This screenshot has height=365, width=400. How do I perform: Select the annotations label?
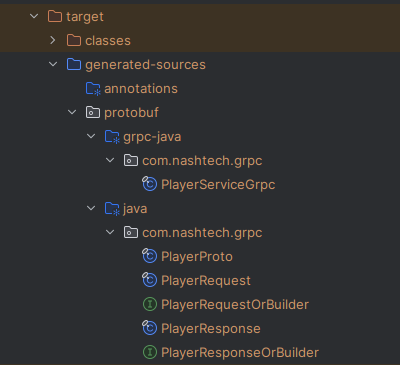[141, 89]
